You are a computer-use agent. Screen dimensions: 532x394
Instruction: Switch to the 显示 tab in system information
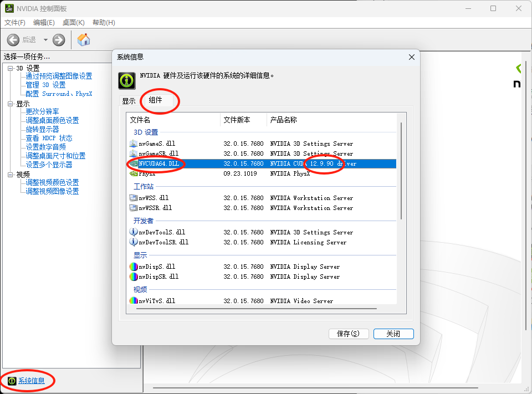point(130,101)
